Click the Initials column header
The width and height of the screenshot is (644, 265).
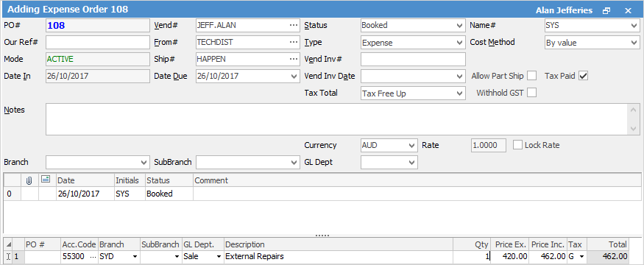pos(130,180)
